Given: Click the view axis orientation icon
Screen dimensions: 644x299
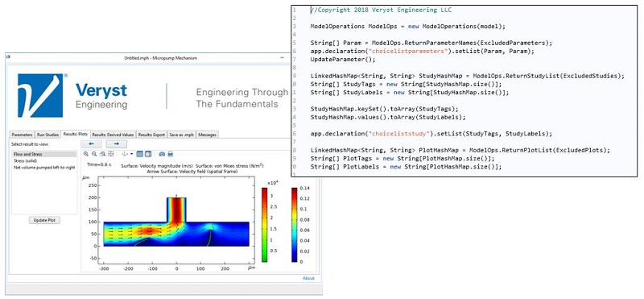Looking at the screenshot, I should [125, 154].
